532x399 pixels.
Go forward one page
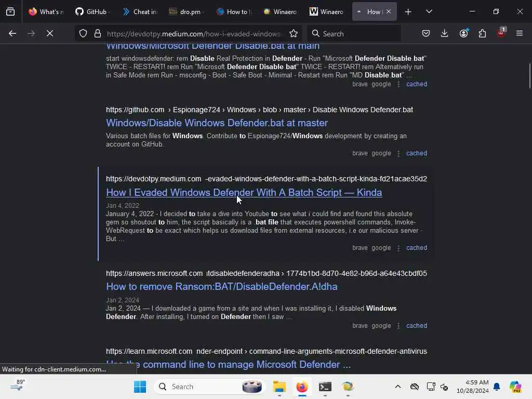click(31, 33)
